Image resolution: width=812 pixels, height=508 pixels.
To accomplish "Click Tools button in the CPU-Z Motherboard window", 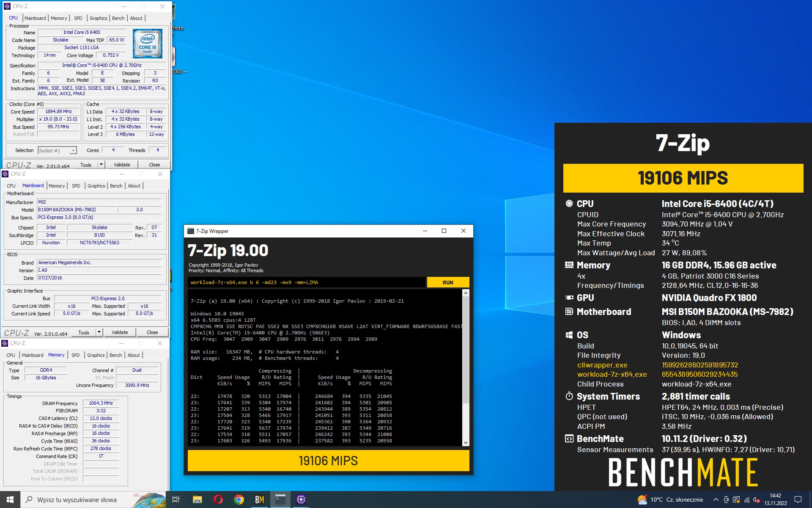I will pos(84,332).
